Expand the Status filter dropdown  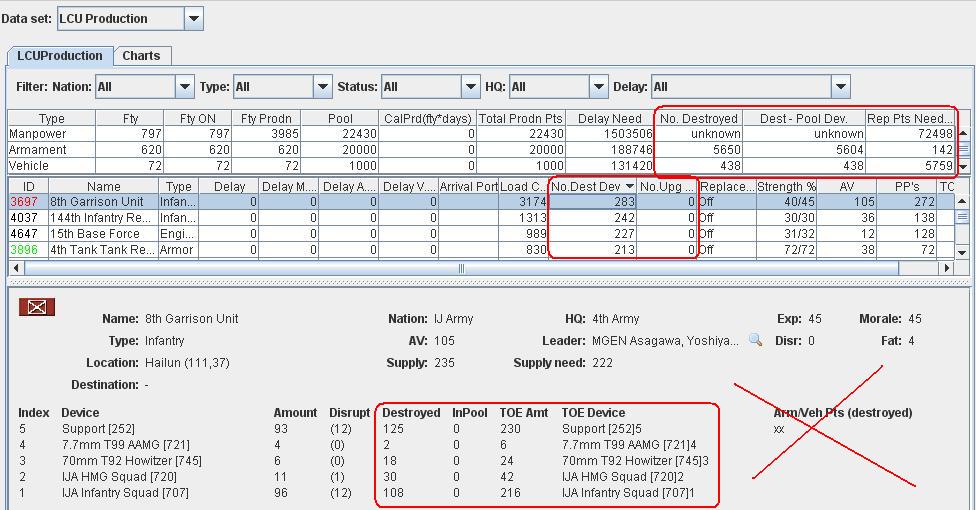pyautogui.click(x=471, y=87)
